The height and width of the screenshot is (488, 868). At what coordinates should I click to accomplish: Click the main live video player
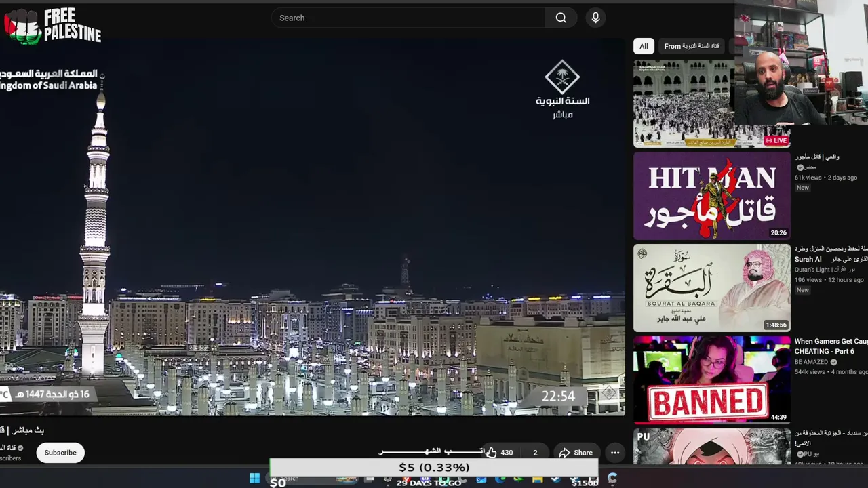[x=313, y=226]
